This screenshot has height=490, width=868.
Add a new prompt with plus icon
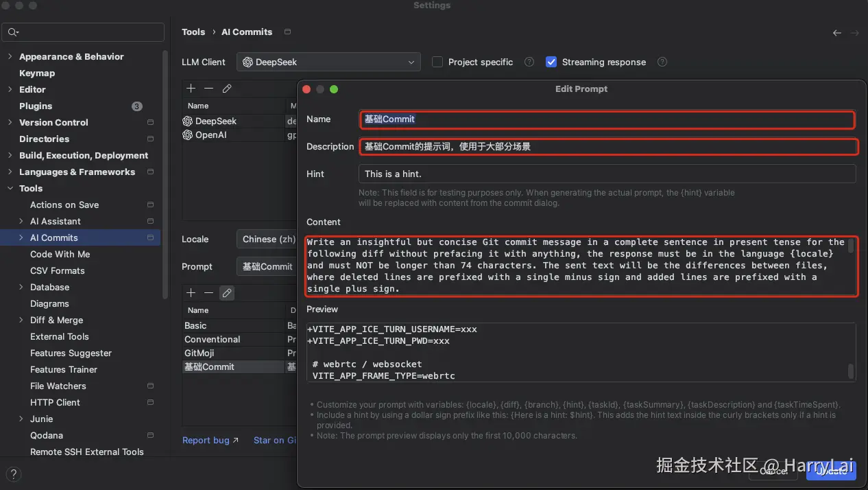[x=191, y=293]
